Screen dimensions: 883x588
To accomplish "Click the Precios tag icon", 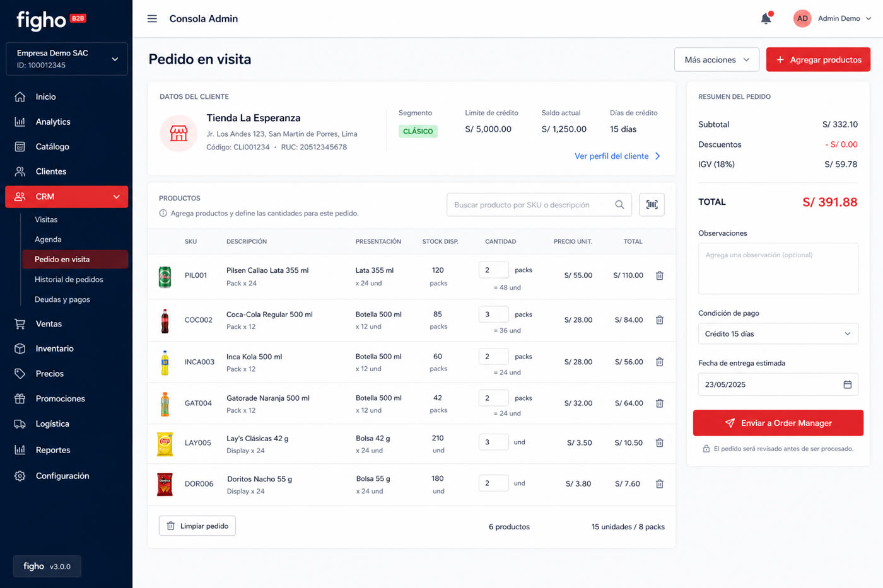I will coord(20,374).
